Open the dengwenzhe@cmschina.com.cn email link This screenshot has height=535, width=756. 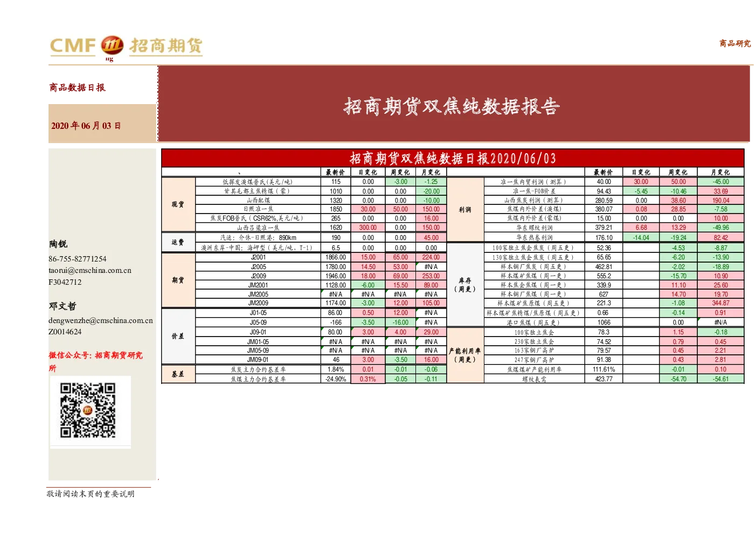(101, 320)
